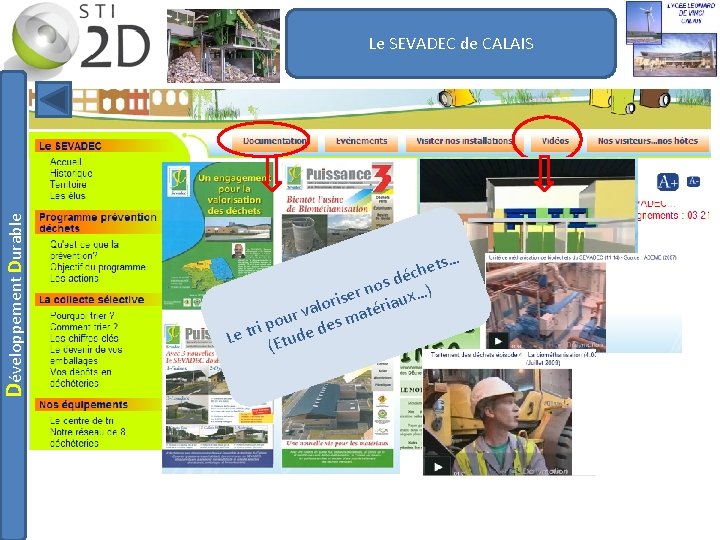Open the Territoire link

68,184
